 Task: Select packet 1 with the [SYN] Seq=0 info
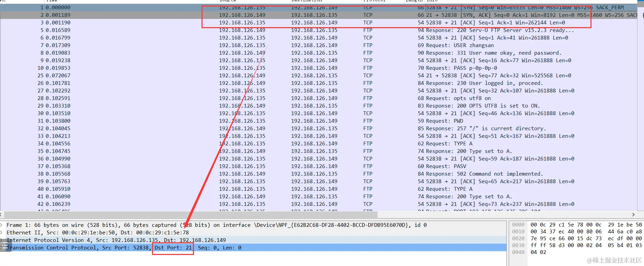[319, 8]
